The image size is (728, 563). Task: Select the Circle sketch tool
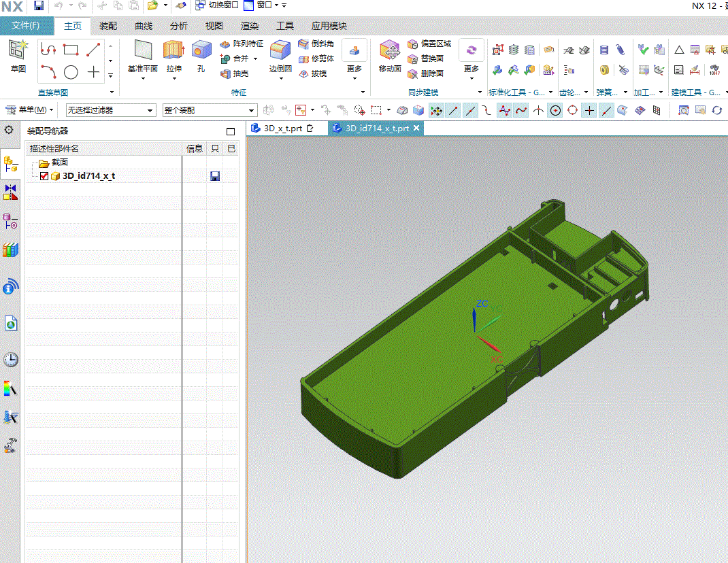[71, 72]
